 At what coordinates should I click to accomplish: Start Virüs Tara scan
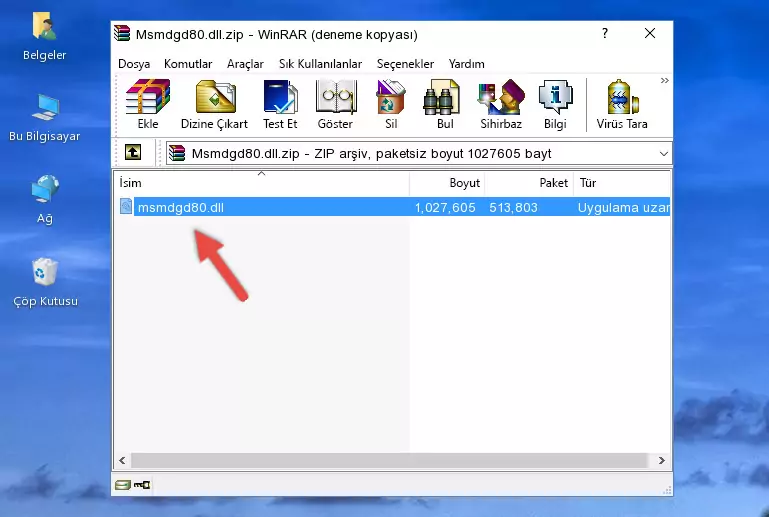click(622, 104)
